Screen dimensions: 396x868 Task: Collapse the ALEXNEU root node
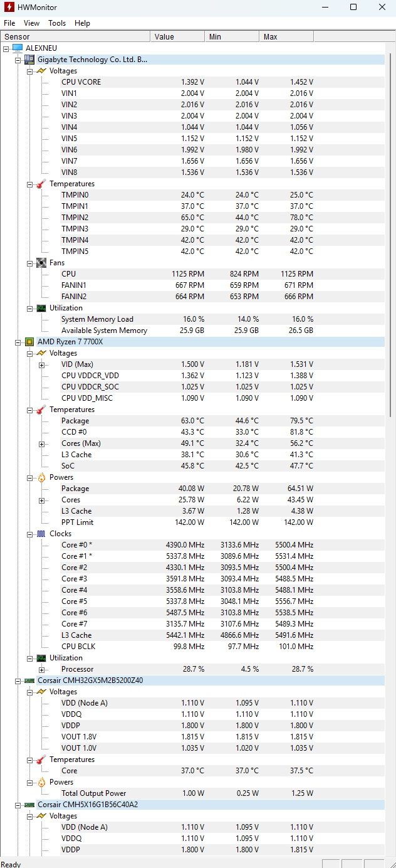pyautogui.click(x=6, y=48)
